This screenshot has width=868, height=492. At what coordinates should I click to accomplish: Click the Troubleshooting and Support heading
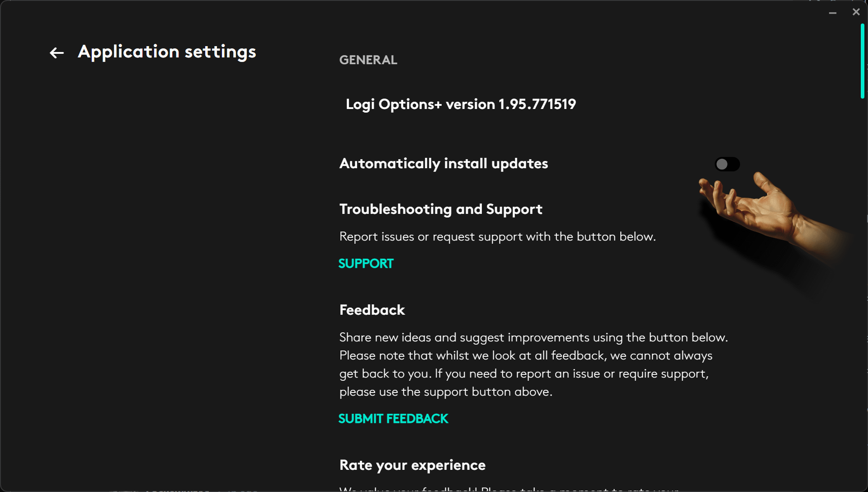pyautogui.click(x=441, y=209)
